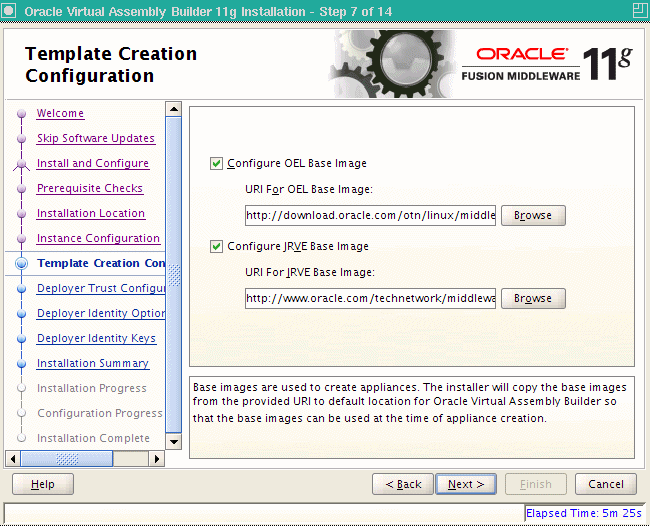The width and height of the screenshot is (650, 526).
Task: Open the Welcome step link
Action: click(x=60, y=113)
